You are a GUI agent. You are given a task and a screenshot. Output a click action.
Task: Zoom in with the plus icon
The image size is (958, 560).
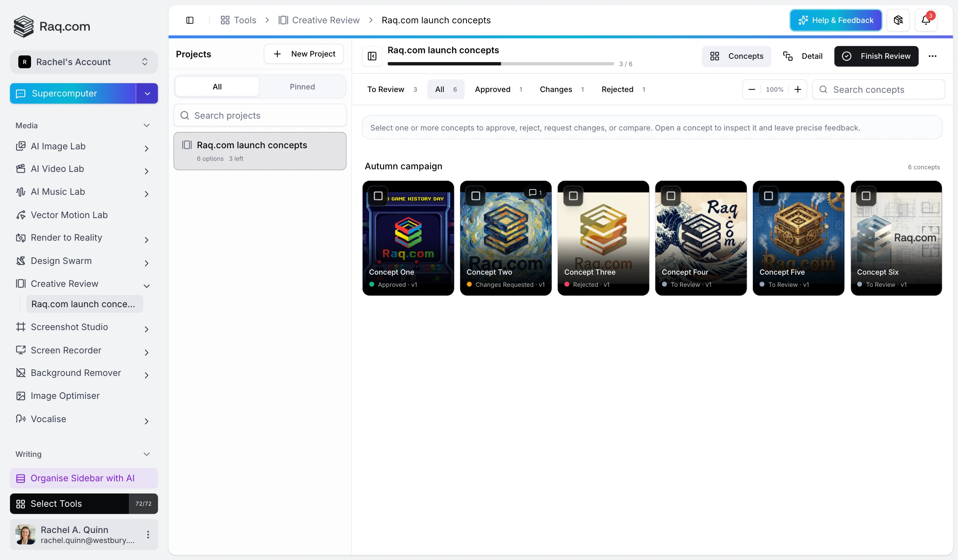798,89
